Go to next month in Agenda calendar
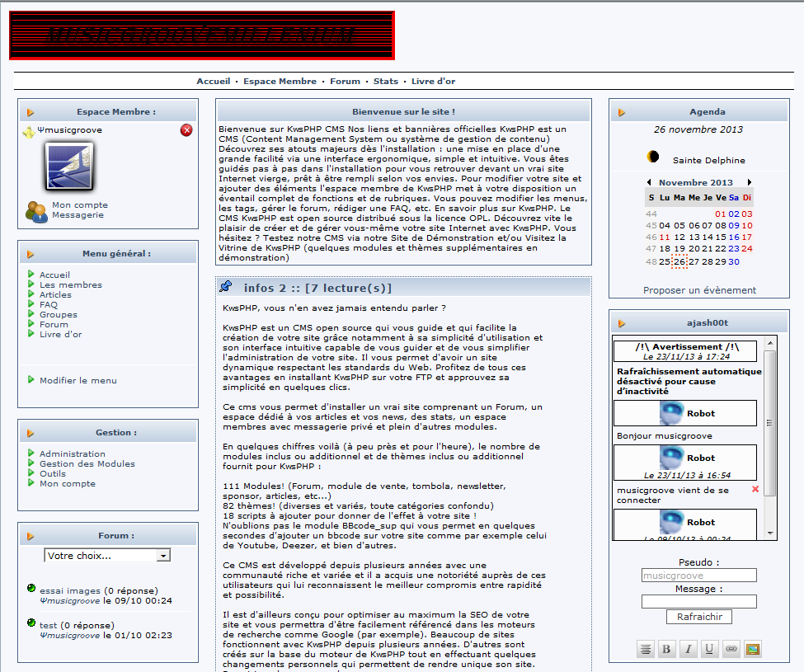The image size is (804, 672). (x=749, y=182)
